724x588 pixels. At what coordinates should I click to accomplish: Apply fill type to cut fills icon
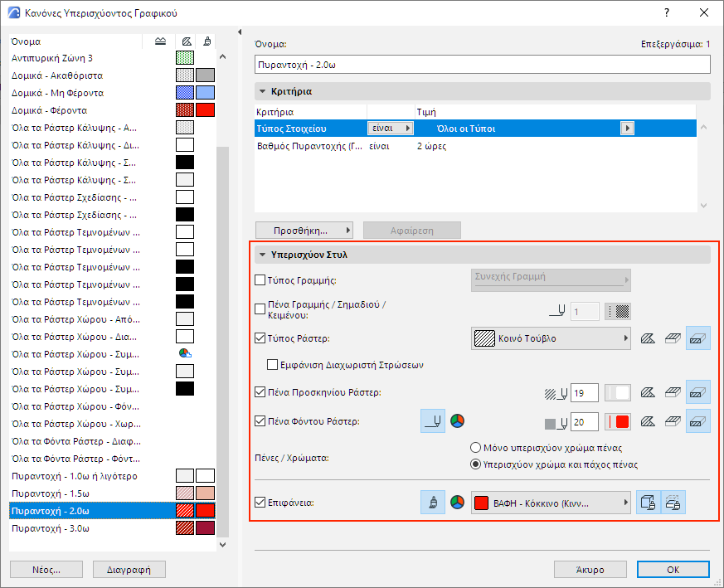(697, 338)
